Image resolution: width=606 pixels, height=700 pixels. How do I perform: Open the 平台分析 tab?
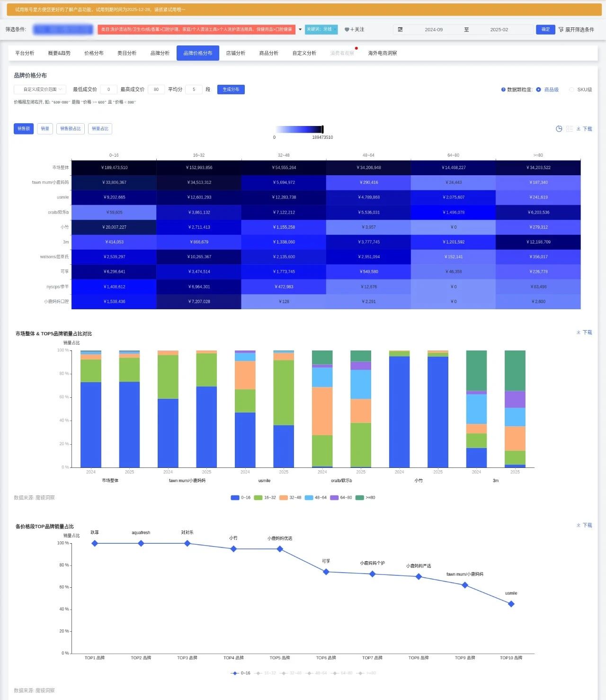pyautogui.click(x=25, y=53)
